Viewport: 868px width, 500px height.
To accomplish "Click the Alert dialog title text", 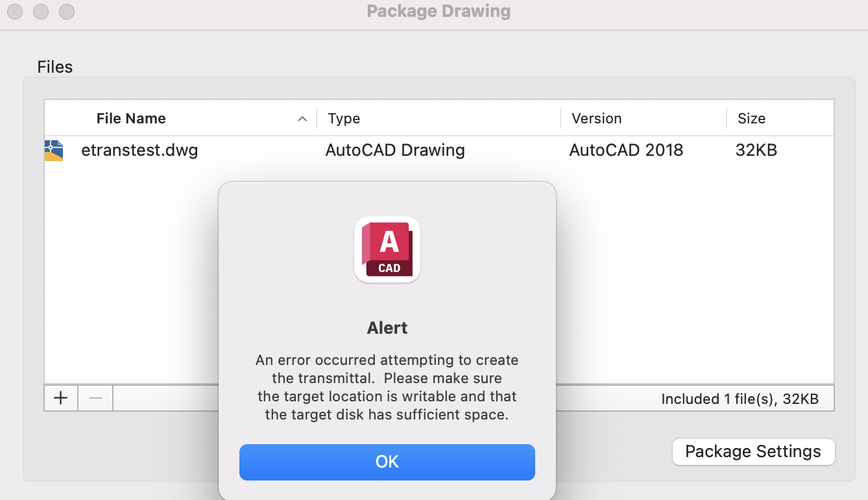I will coord(387,328).
